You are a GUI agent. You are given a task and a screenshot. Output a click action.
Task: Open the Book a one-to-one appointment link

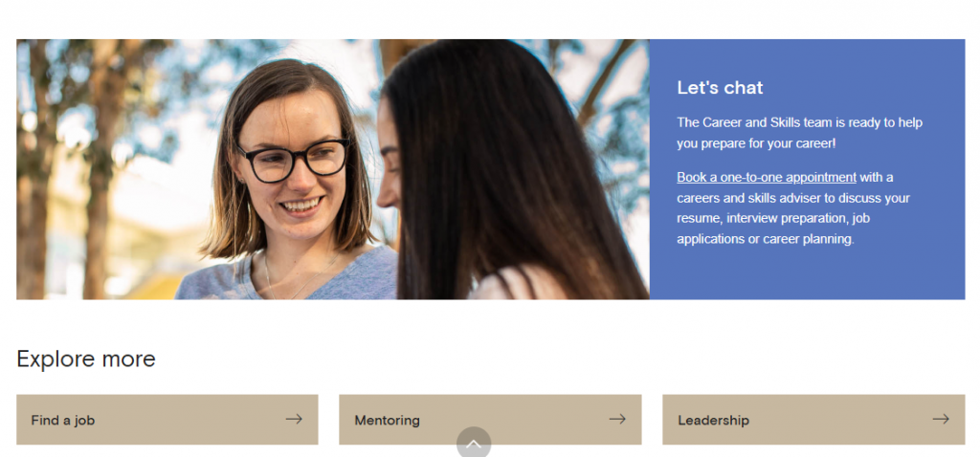point(767,177)
